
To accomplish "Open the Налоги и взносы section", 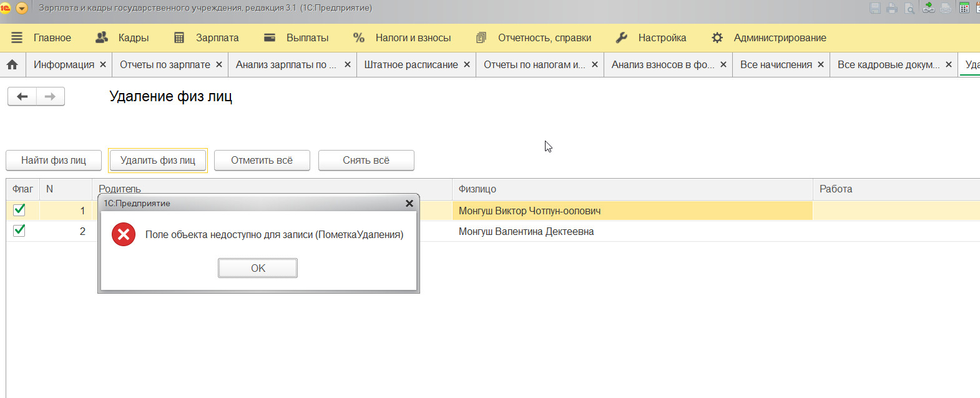I will pyautogui.click(x=413, y=37).
